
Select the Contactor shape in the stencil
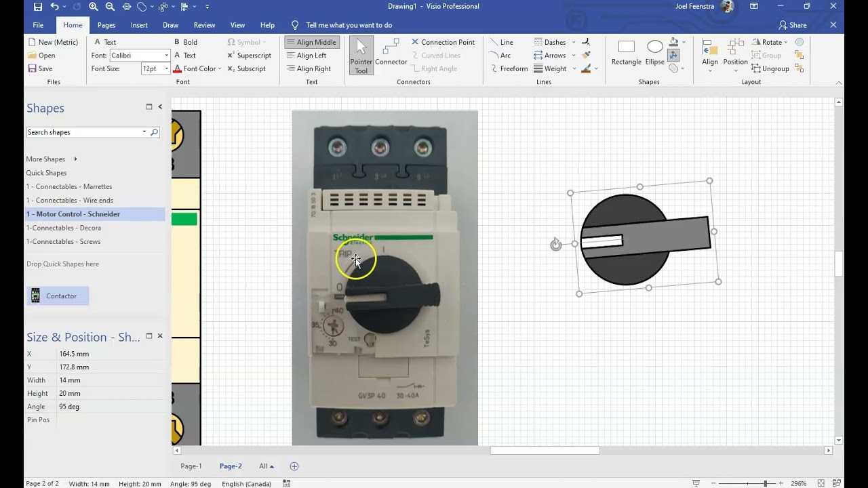58,296
